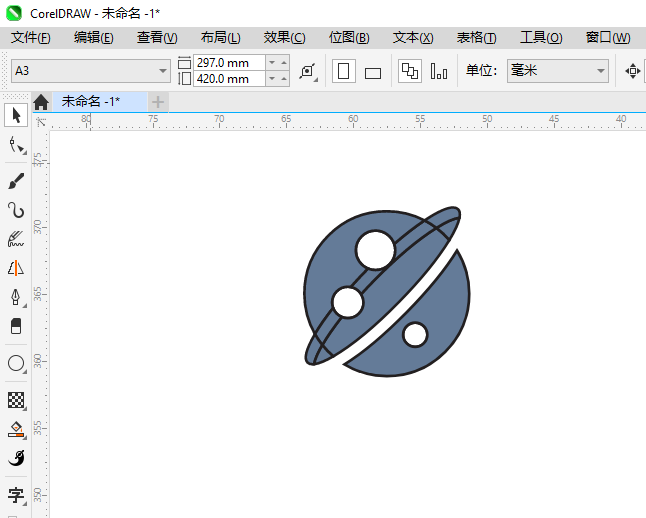Switch to the 未命名 -1* document tab
646x518 pixels.
coord(99,102)
